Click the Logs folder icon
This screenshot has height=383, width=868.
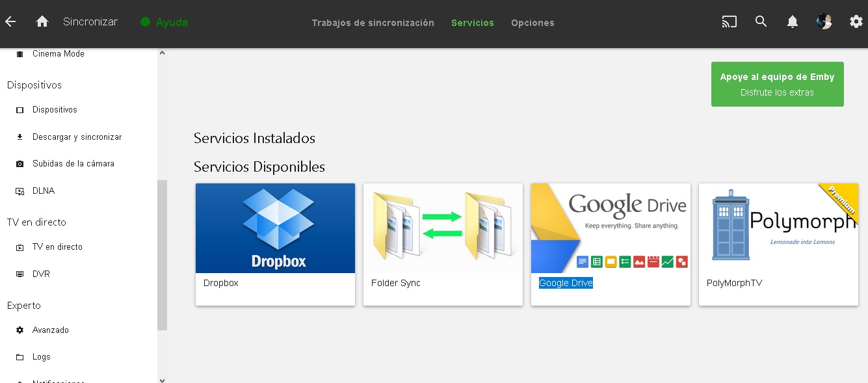coord(20,357)
